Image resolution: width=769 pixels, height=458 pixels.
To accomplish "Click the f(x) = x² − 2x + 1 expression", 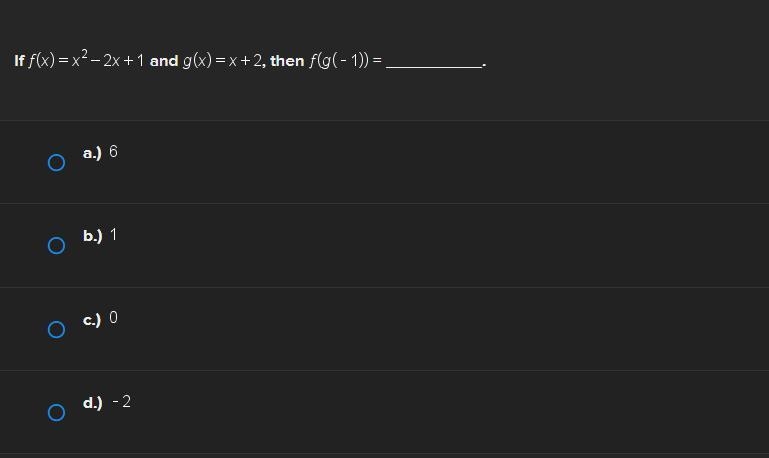I will [x=86, y=60].
